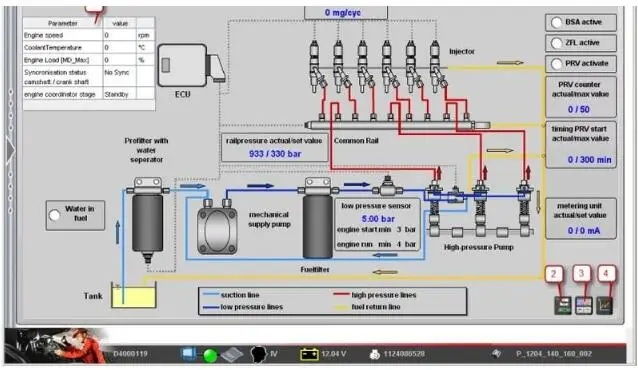Select the engine coordinator stage row
638x370 pixels.
(89, 94)
